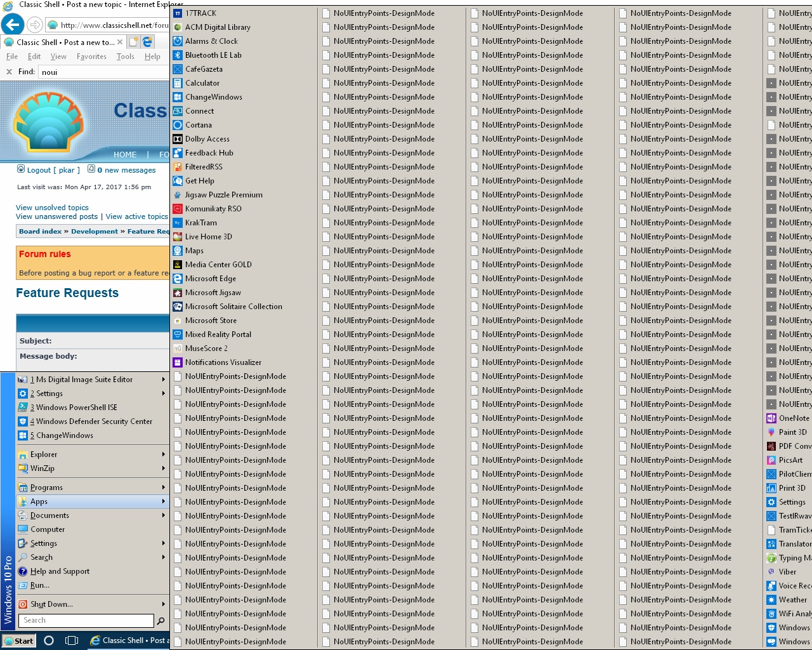Expand the WinZip submenu arrow
Screen dimensions: 812x650
[163, 468]
